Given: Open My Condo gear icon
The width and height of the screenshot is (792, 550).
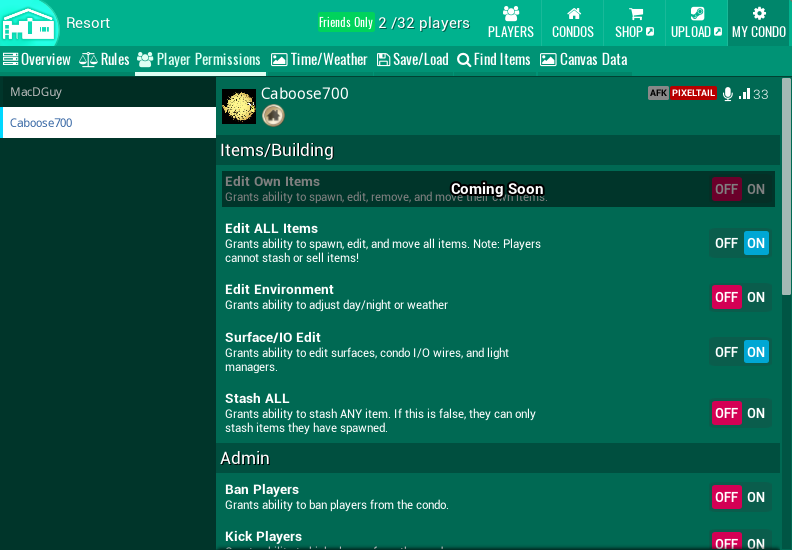Looking at the screenshot, I should point(759,14).
